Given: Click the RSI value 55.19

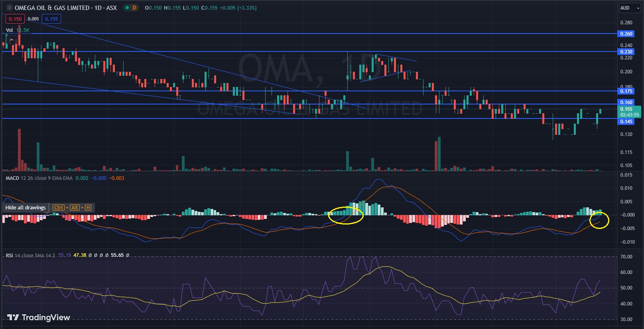Looking at the screenshot, I should click(65, 255).
